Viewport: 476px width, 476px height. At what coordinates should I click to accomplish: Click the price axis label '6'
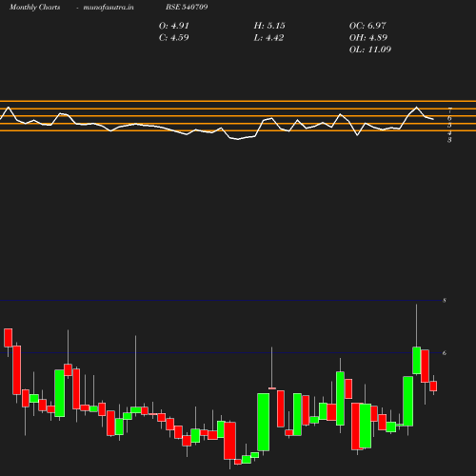point(445,353)
